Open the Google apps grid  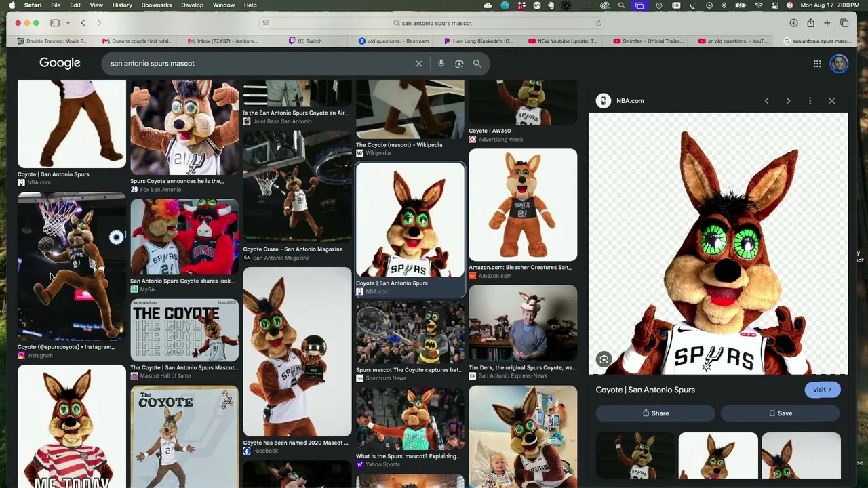[817, 64]
